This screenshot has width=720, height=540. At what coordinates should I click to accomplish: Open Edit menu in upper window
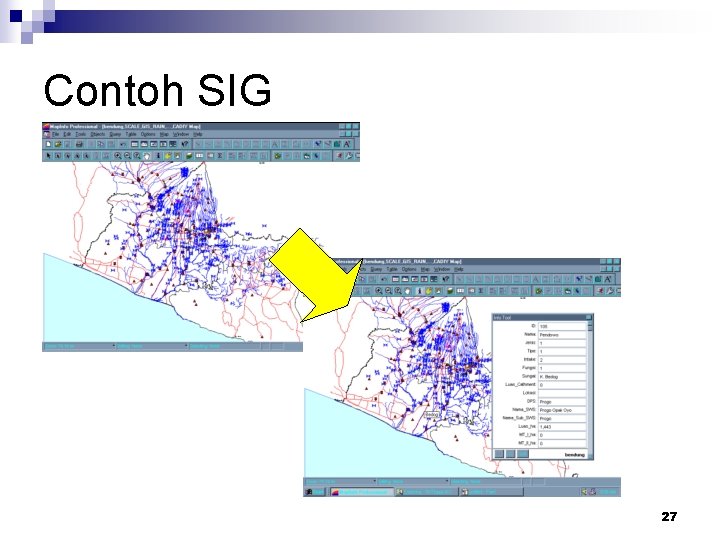click(x=67, y=135)
